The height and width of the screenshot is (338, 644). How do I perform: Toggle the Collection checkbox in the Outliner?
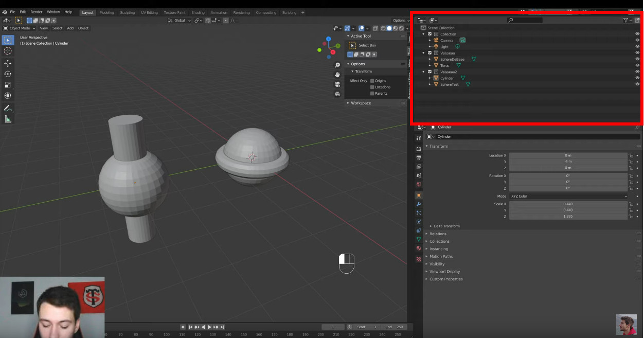(x=430, y=34)
